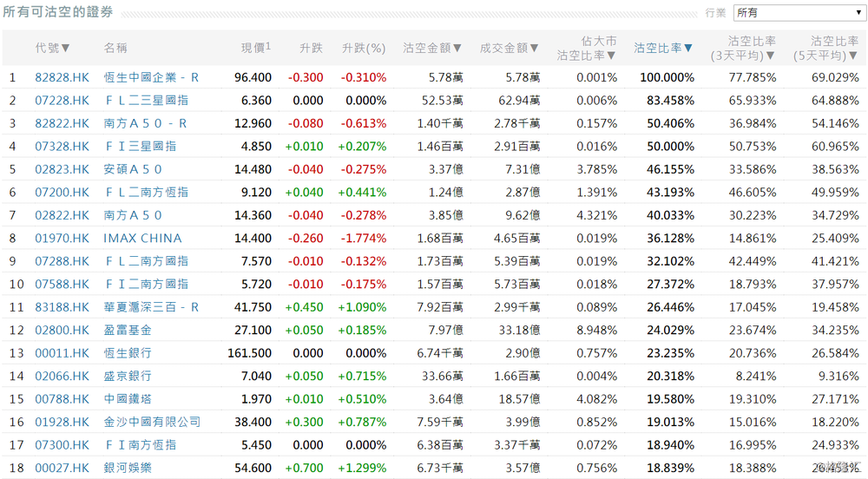Image resolution: width=868 pixels, height=479 pixels.
Task: Open stock code 02823.HK link
Action: point(62,169)
